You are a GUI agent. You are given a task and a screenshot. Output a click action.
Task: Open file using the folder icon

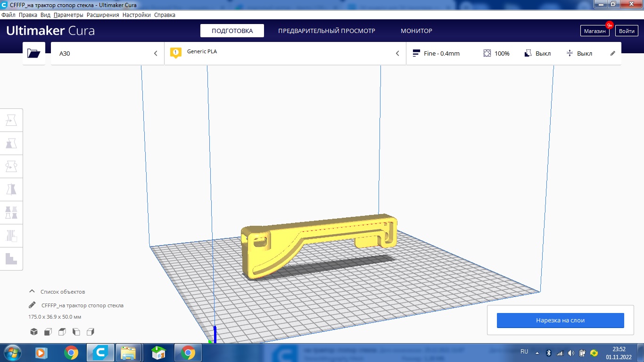(x=34, y=53)
